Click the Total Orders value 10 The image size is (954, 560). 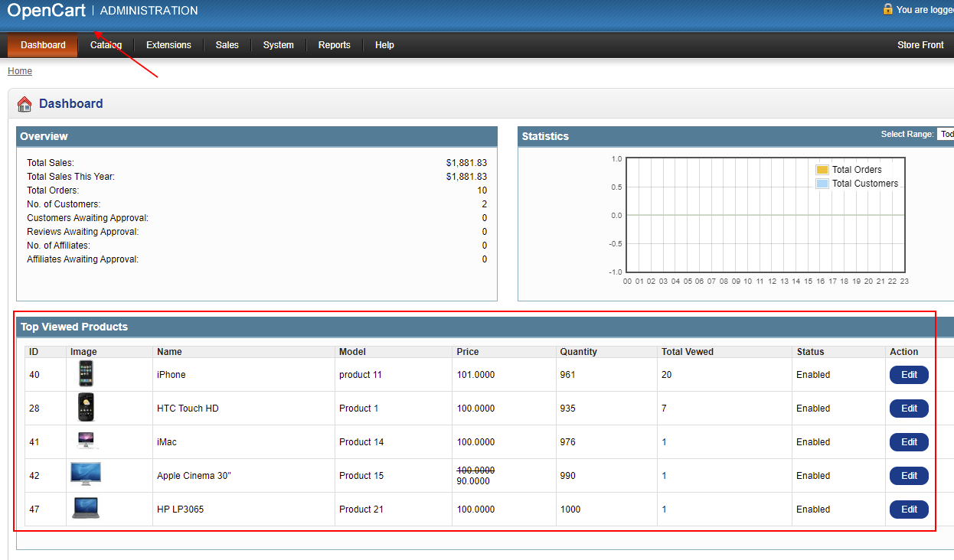tap(482, 190)
